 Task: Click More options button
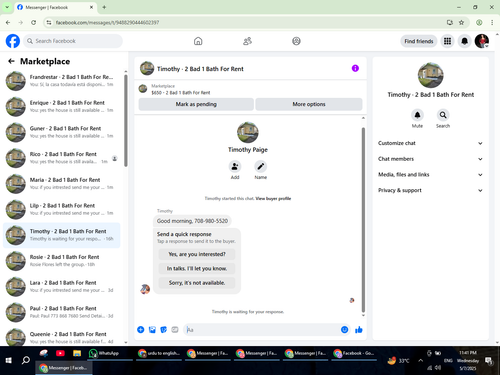pyautogui.click(x=309, y=104)
